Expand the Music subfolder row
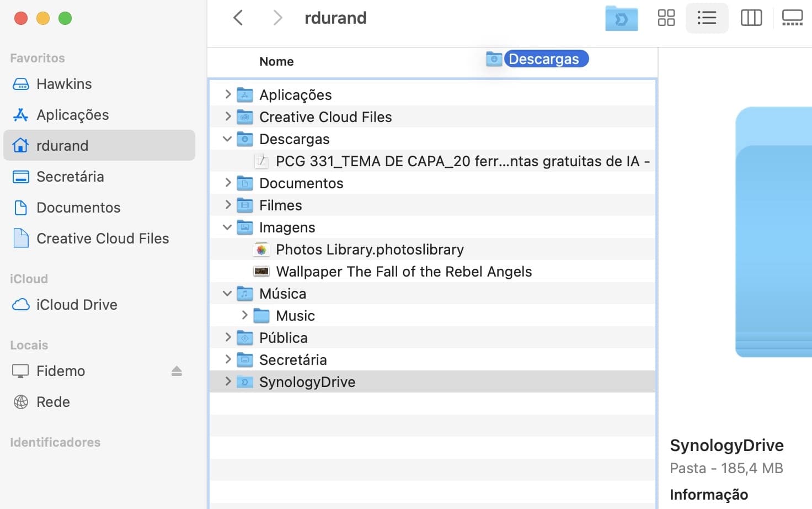 click(244, 315)
